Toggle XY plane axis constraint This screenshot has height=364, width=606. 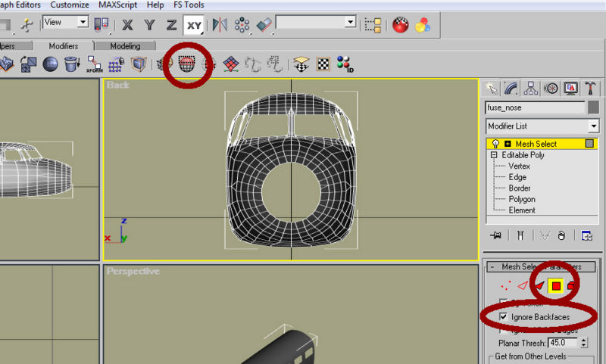pos(194,26)
